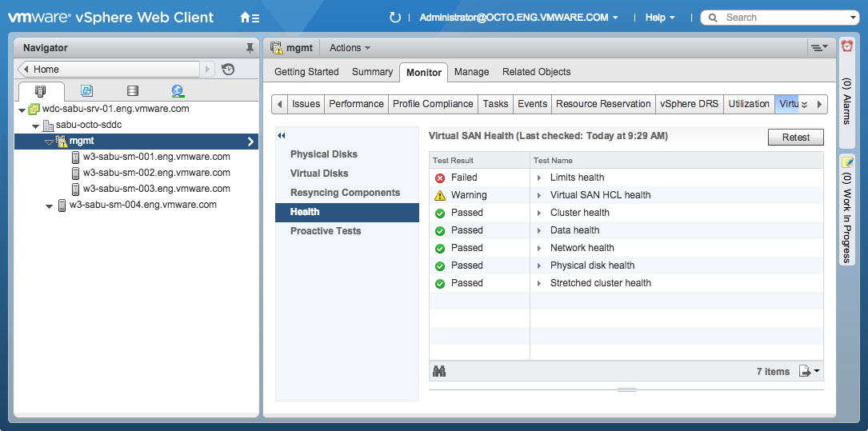Open the Tasks sub-tab
The height and width of the screenshot is (431, 868).
495,104
